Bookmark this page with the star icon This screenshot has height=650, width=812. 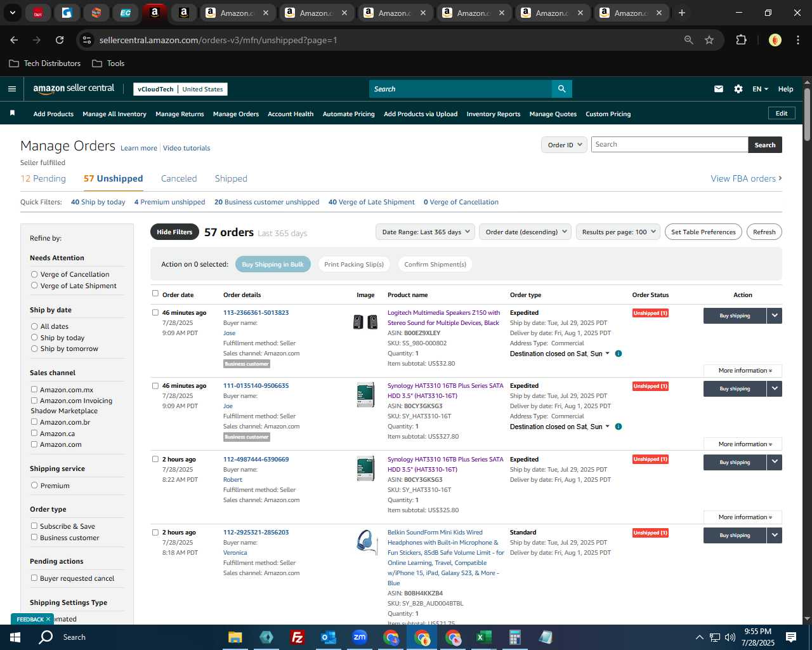(x=709, y=40)
